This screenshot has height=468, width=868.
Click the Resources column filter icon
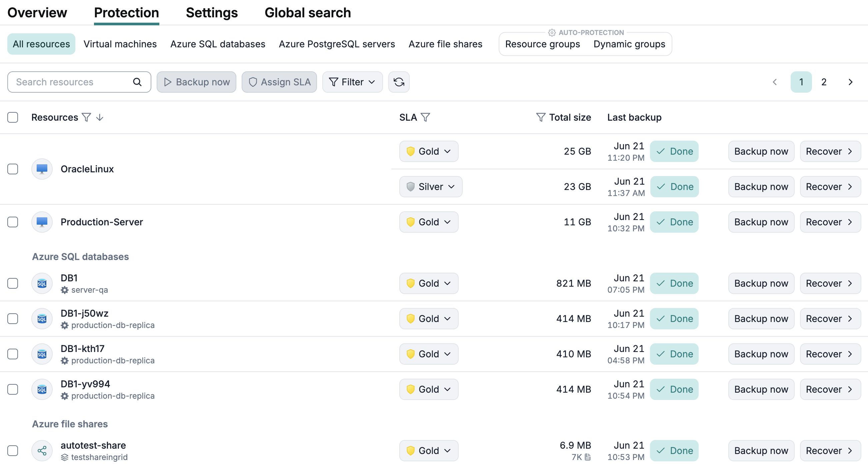click(x=87, y=117)
